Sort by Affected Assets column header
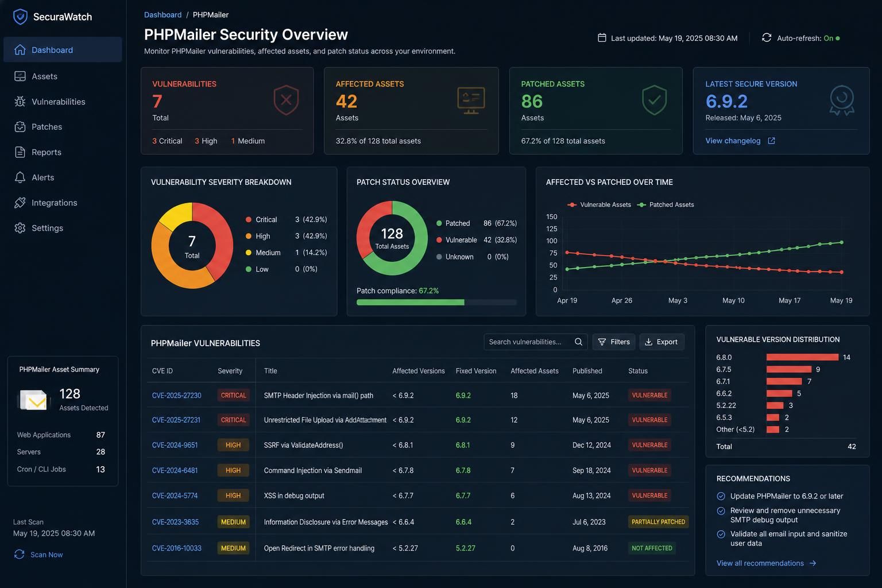This screenshot has height=588, width=882. point(534,371)
